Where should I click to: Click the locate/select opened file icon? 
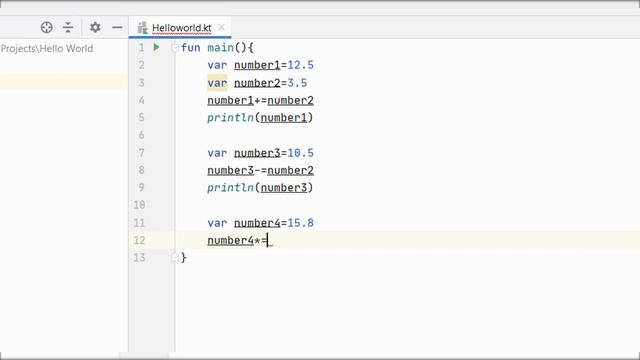(47, 27)
